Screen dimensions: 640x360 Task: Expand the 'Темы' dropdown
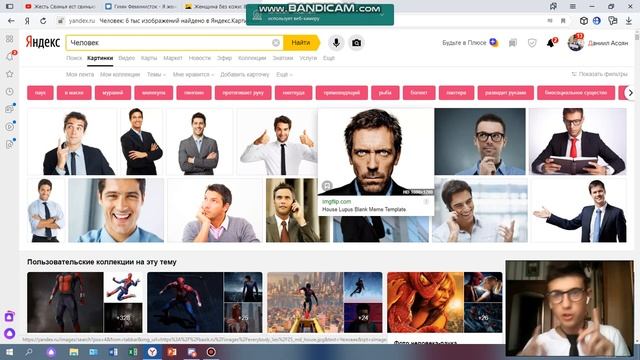tap(156, 74)
